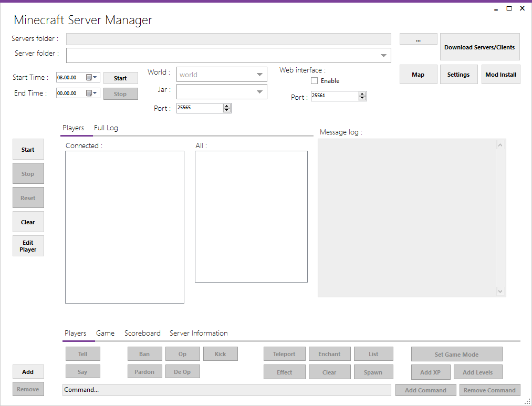Click the Mod Install button
532x406 pixels.
point(501,74)
